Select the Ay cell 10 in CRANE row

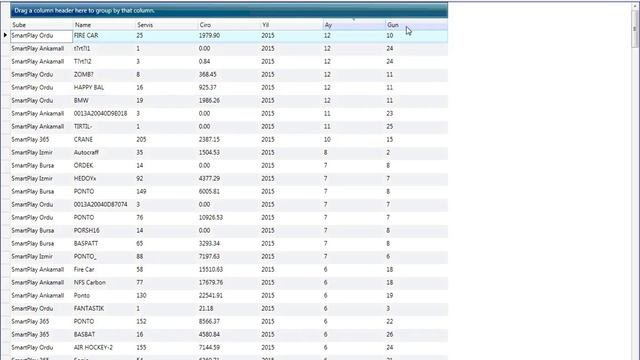(x=354, y=140)
